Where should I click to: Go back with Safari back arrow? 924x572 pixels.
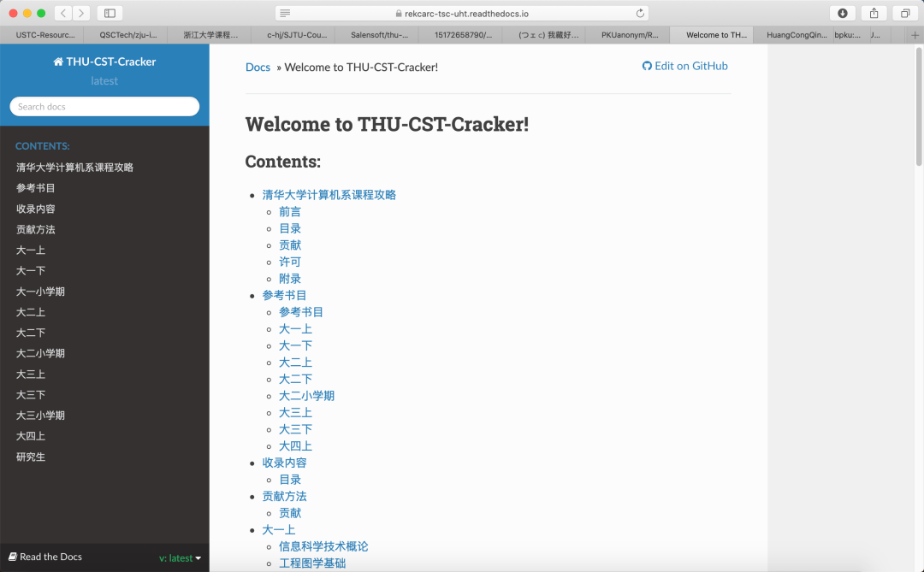pos(63,13)
